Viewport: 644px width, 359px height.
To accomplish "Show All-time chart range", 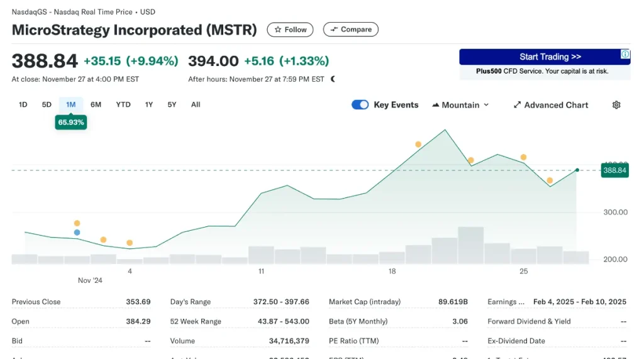I will 196,105.
